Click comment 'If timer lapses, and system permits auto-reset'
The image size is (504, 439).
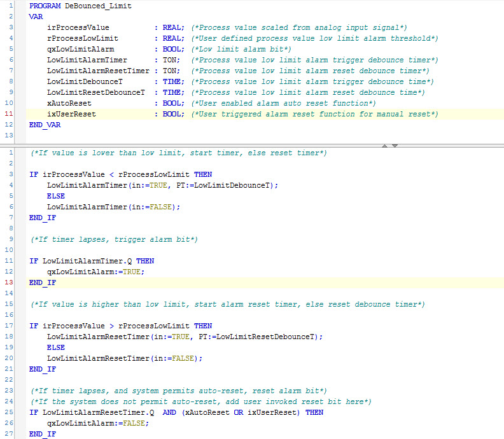(x=179, y=391)
